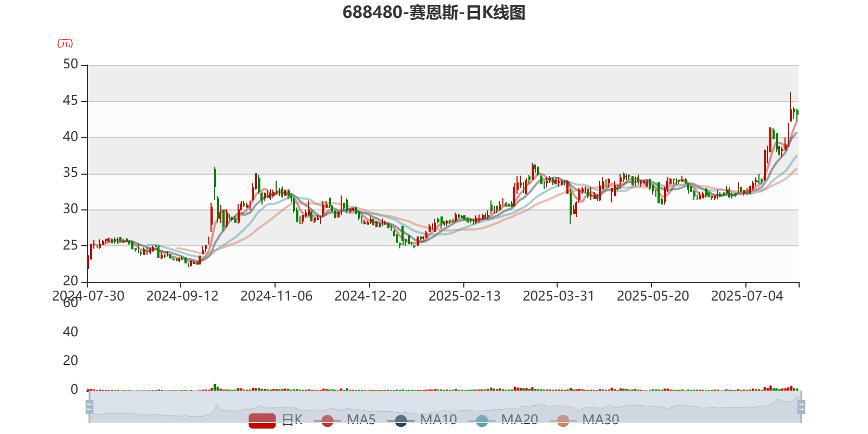The image size is (868, 434).
Task: Click the highest candlestick peak above 45
Action: 790,107
